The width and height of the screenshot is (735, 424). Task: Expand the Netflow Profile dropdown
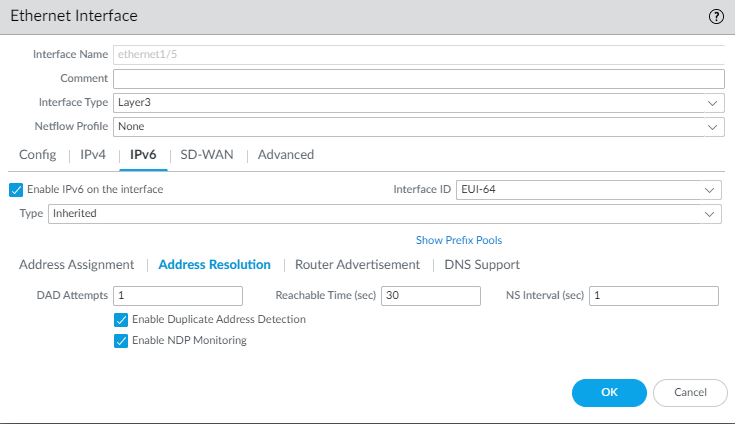click(x=418, y=127)
